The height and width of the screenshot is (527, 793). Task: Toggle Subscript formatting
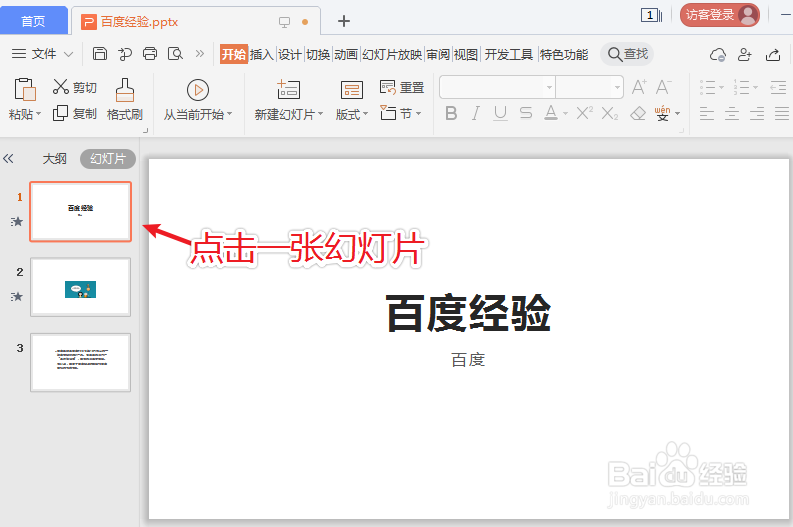pos(610,113)
